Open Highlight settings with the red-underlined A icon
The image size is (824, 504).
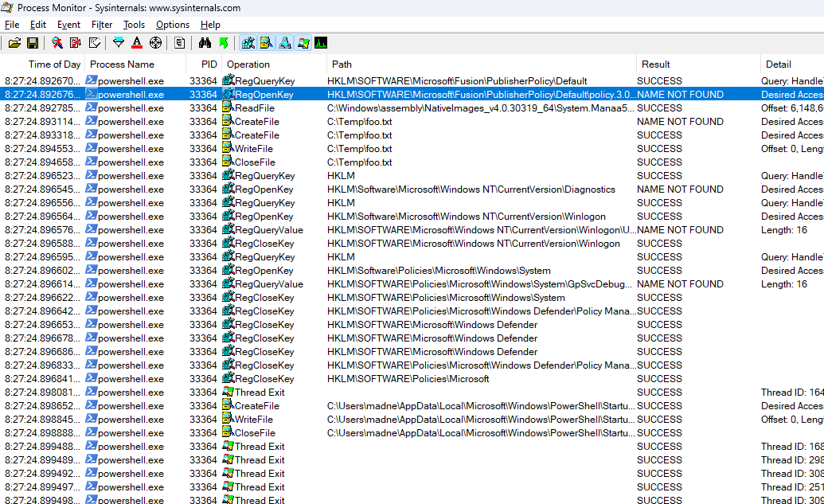137,43
